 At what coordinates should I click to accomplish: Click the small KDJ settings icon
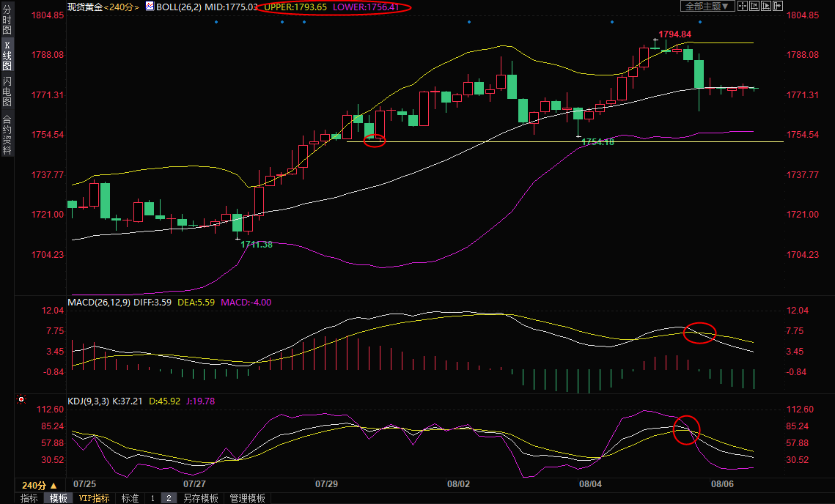pyautogui.click(x=21, y=400)
